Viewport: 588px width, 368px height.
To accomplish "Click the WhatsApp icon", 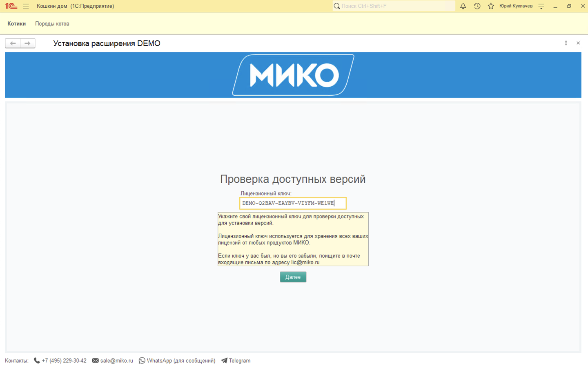I will click(142, 361).
